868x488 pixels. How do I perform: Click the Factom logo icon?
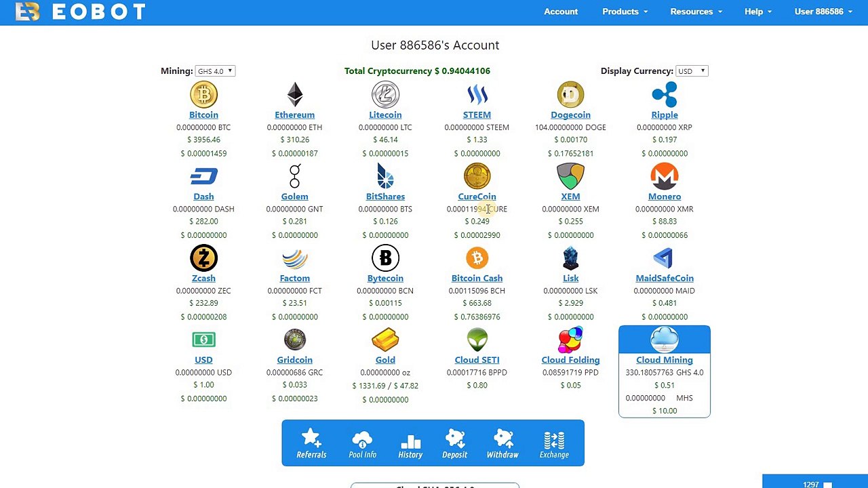[x=295, y=258]
